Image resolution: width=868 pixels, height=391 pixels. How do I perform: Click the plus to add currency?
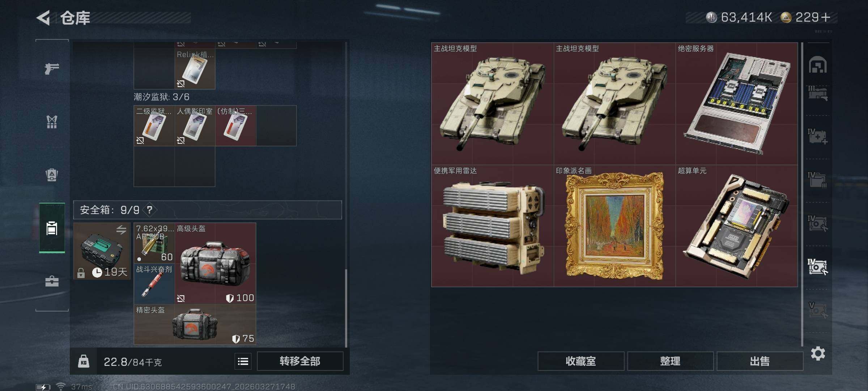click(826, 17)
